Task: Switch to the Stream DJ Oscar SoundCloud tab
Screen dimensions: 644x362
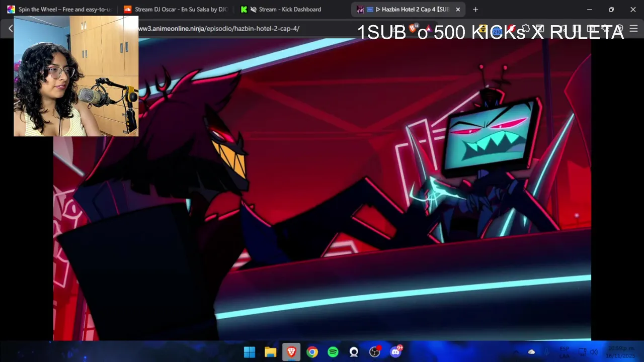Action: pos(175,9)
